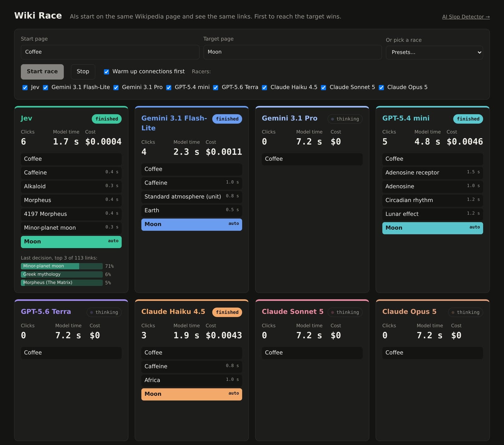Toggle GPT-5.4 mini racer checkbox
Viewport: 504px width, 445px height.
click(x=169, y=88)
